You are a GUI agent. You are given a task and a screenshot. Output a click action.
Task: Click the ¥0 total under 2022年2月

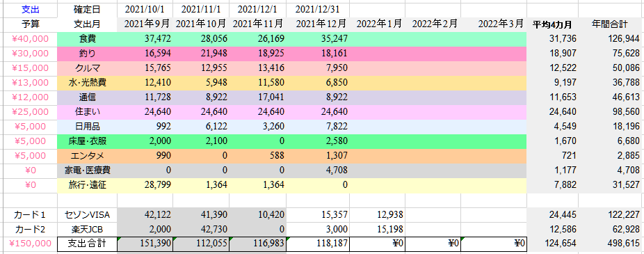[433, 244]
